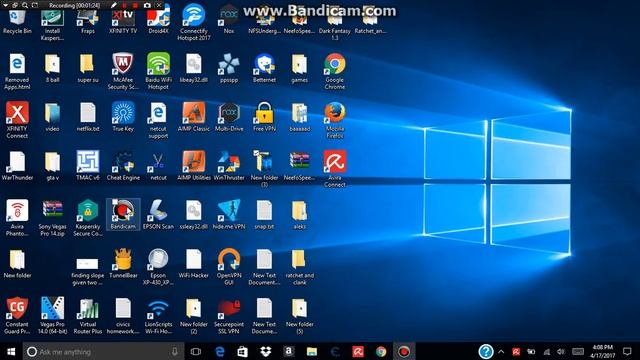
Task: Select the Avira Connect desktop shortcut
Action: coord(335,169)
